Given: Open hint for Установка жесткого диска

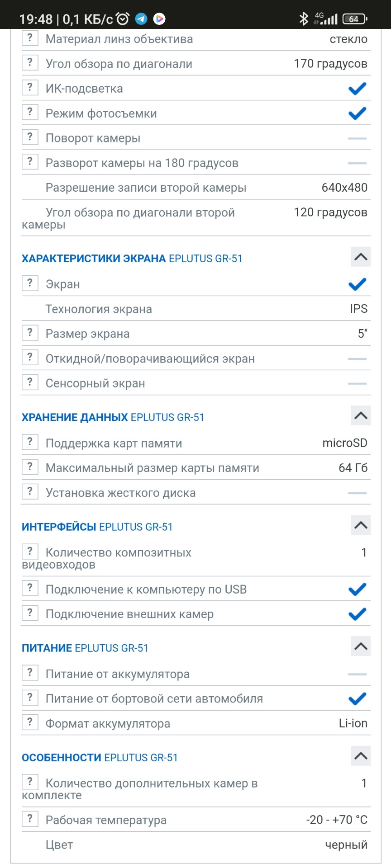Looking at the screenshot, I should pos(30,491).
